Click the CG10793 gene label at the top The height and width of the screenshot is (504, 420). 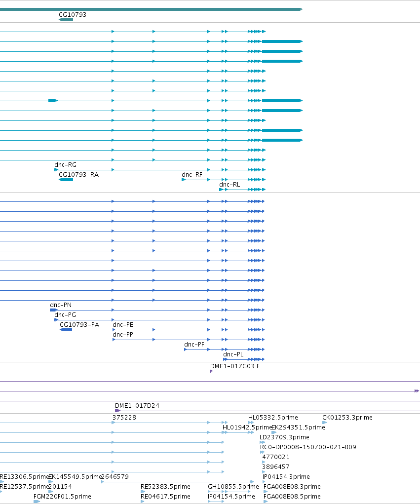pyautogui.click(x=72, y=14)
